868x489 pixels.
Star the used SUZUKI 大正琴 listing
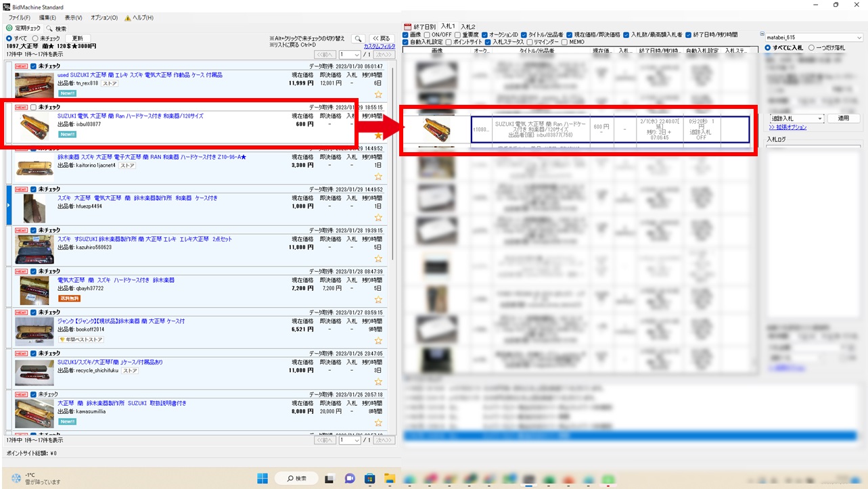point(378,94)
